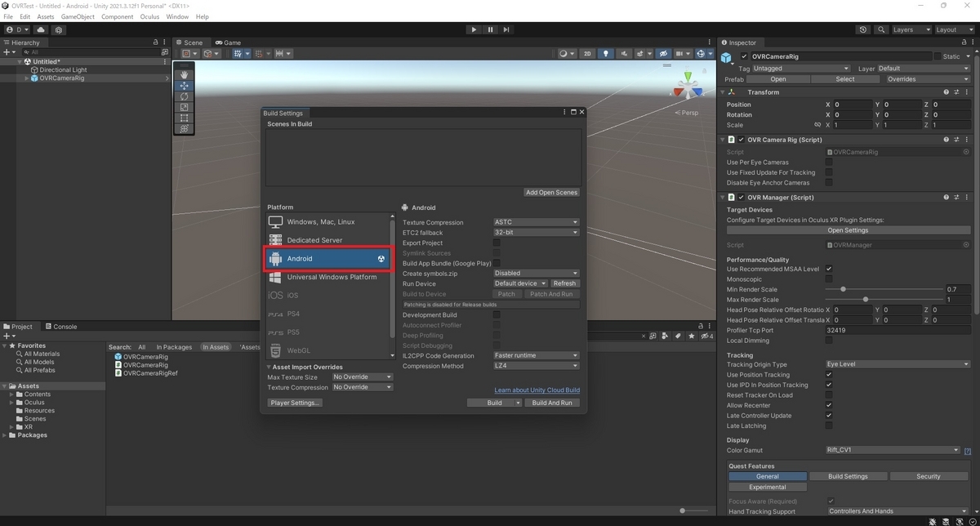Screen dimensions: 980x526
Task: Select the Hand (view) tool in Scene
Action: 185,74
